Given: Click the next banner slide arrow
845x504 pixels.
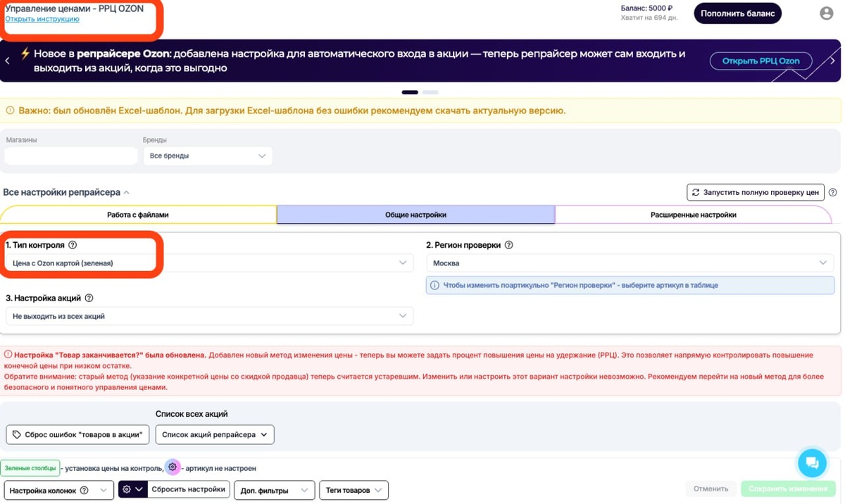Looking at the screenshot, I should tap(832, 61).
